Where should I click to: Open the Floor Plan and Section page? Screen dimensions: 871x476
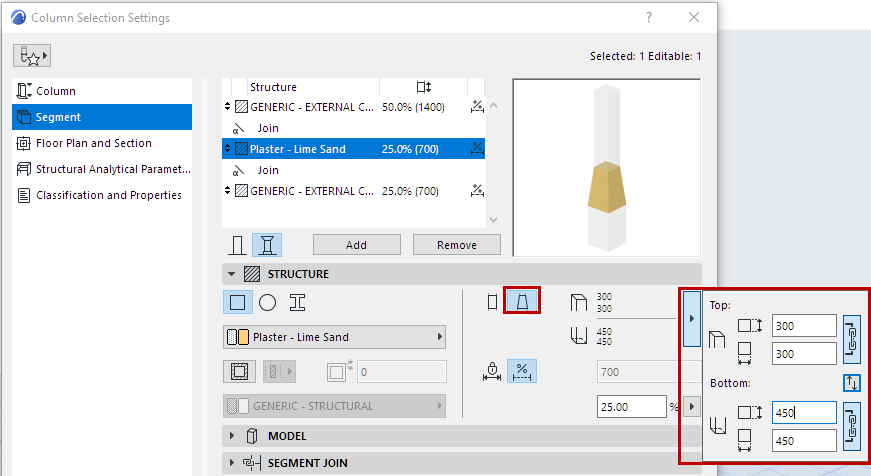coord(94,143)
